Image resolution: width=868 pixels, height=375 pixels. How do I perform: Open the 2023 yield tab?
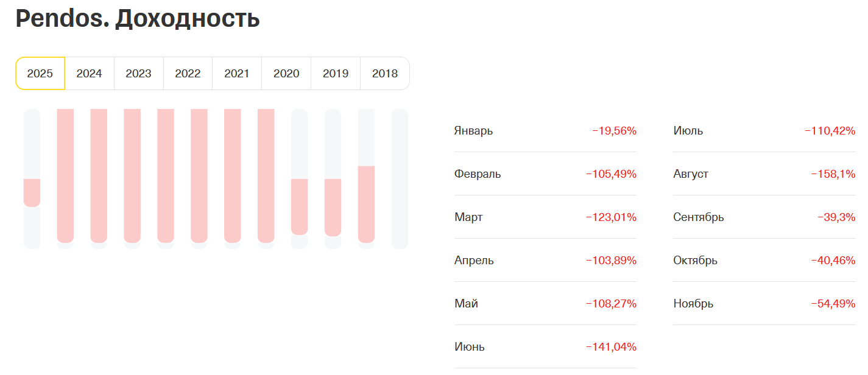[x=138, y=74]
